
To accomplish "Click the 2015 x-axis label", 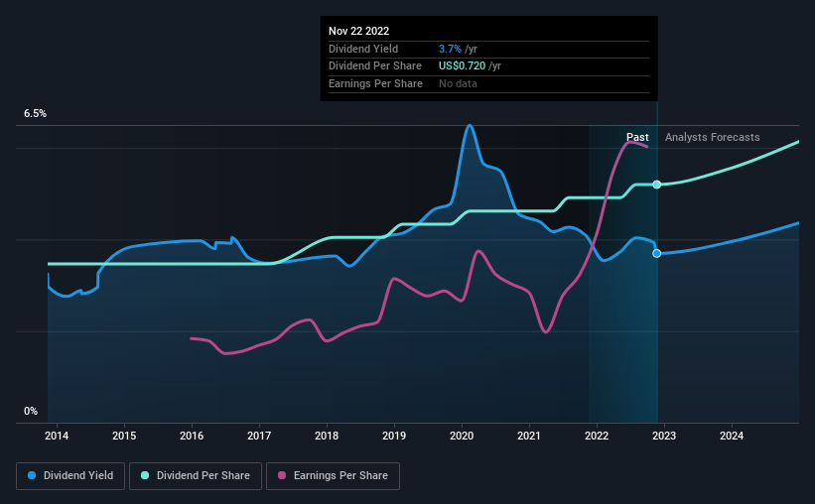I will click(124, 436).
